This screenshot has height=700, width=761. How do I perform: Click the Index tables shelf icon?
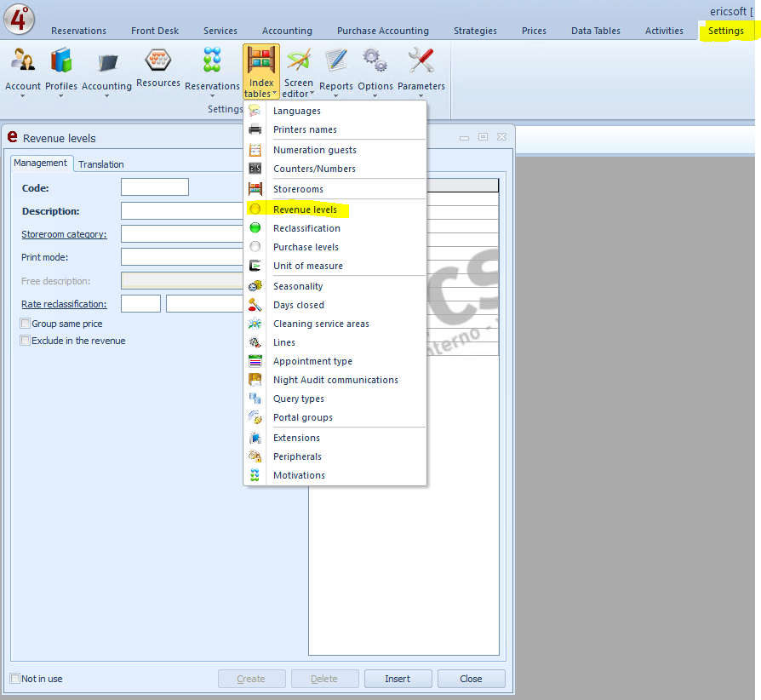[261, 60]
